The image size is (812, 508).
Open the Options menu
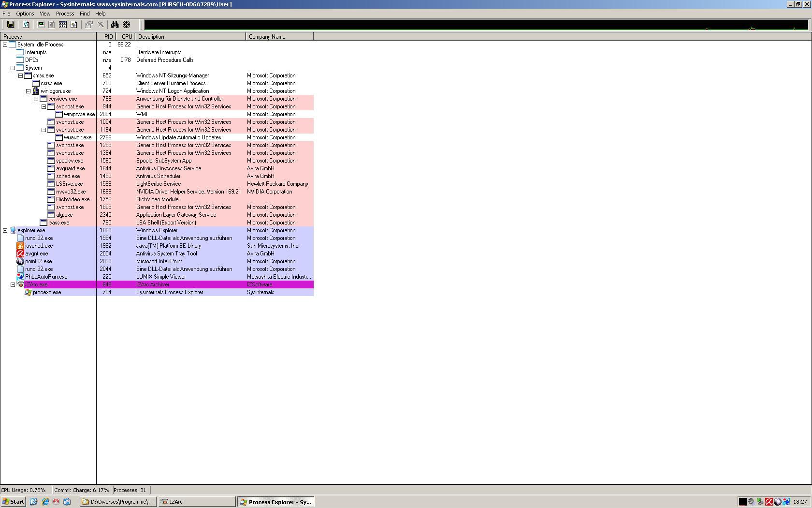coord(25,14)
